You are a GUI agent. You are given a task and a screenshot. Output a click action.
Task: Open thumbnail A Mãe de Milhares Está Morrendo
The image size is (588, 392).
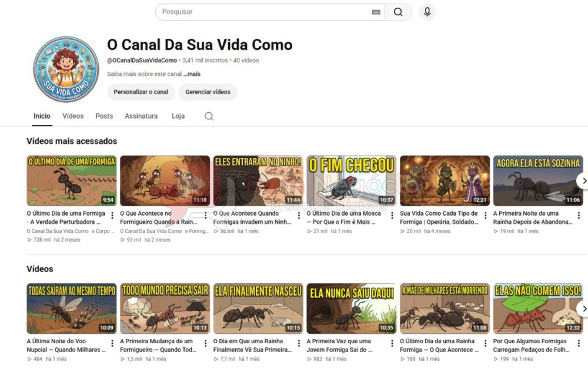tap(445, 309)
